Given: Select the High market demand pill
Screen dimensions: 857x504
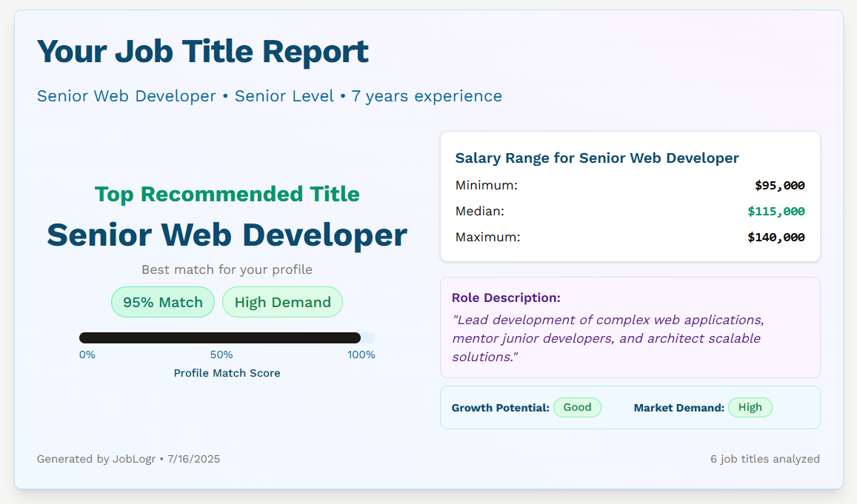Looking at the screenshot, I should pyautogui.click(x=750, y=407).
